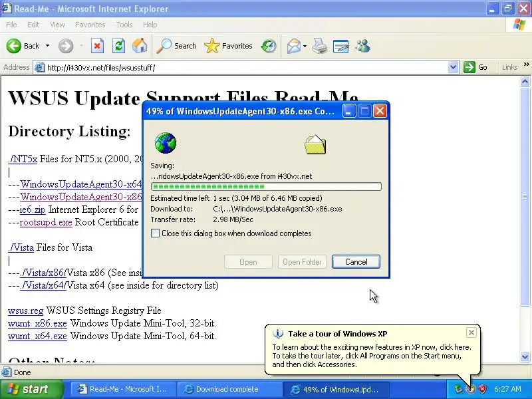Open the Start menu
The image size is (532, 399).
point(31,389)
